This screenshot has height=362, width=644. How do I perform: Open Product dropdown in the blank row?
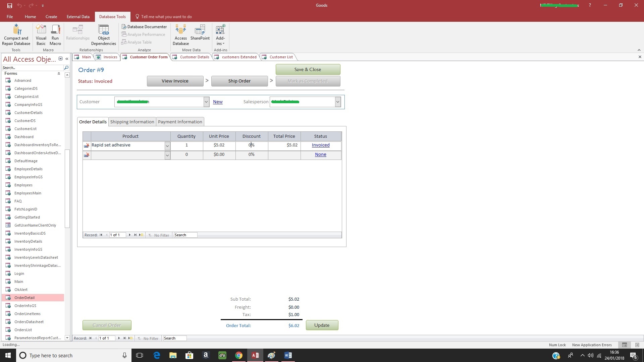click(167, 155)
